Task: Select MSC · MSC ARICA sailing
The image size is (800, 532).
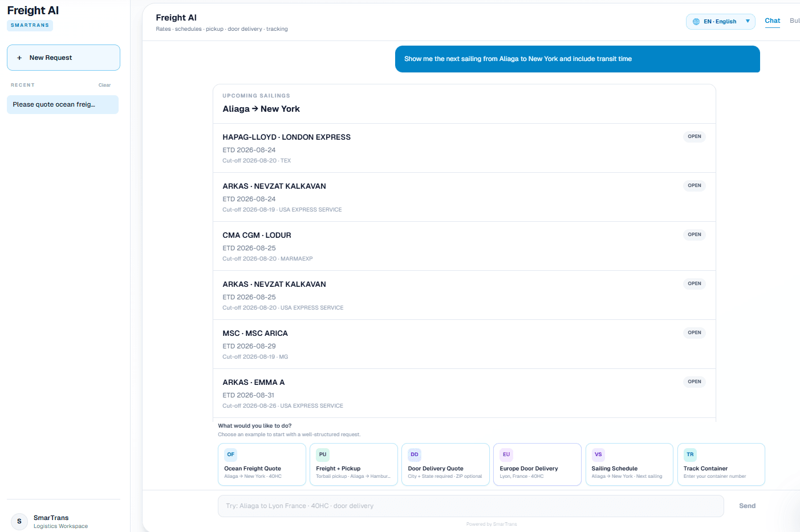Action: (464, 344)
